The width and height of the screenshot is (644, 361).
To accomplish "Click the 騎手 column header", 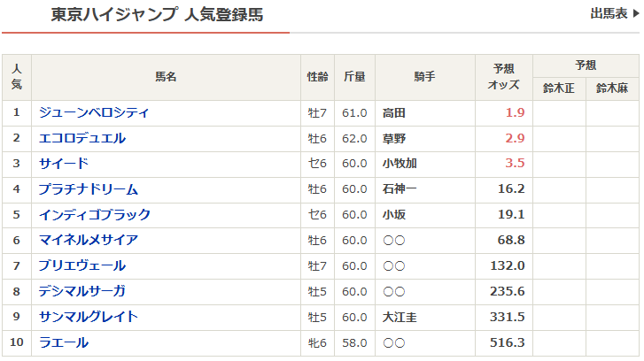I will [424, 77].
